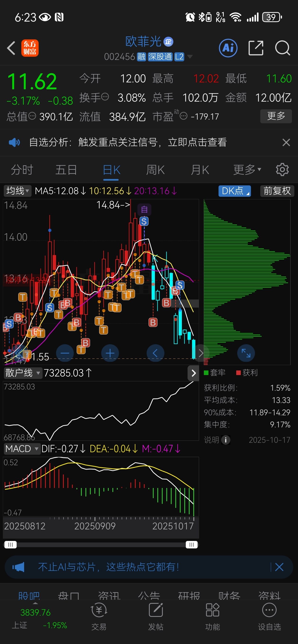Screen dimensions: 298x644
Task: Switch to 五日 tab
Action: click(x=66, y=170)
